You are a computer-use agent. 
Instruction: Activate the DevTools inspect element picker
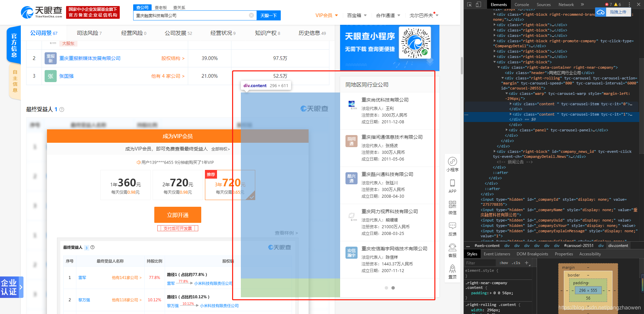(x=470, y=4)
